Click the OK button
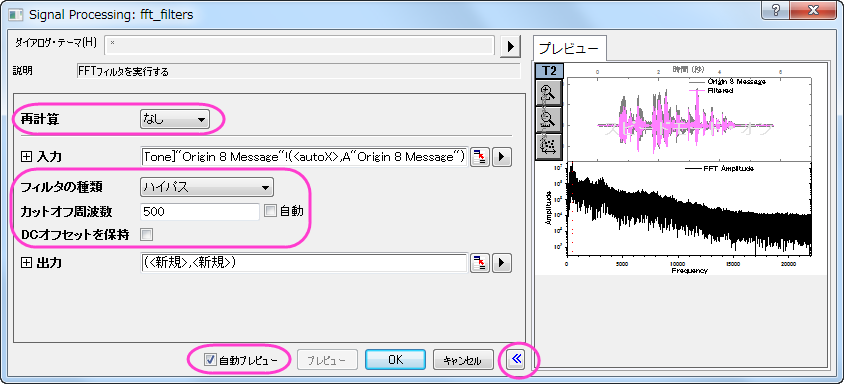 396,360
